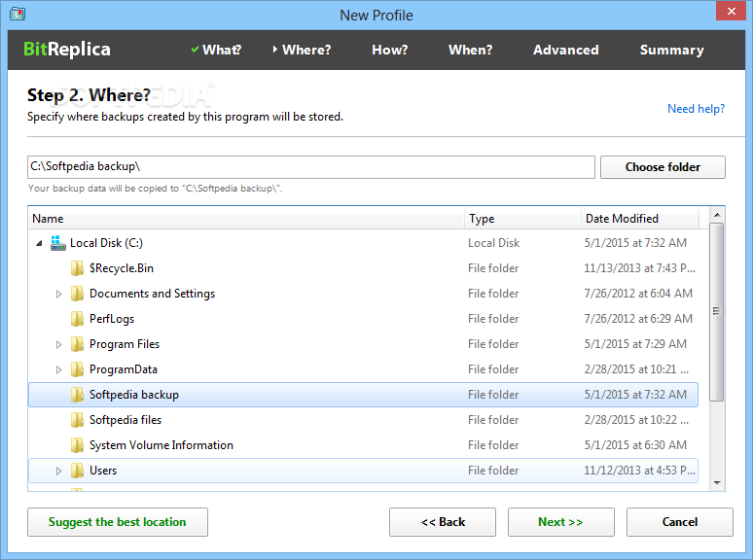Open the Need help? link
This screenshot has height=560, width=753.
click(696, 109)
